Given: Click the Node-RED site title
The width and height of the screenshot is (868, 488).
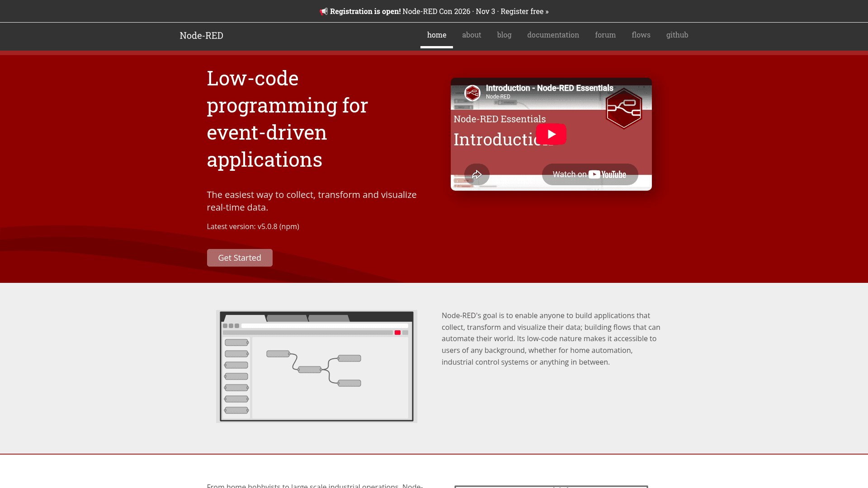Looking at the screenshot, I should click(201, 36).
